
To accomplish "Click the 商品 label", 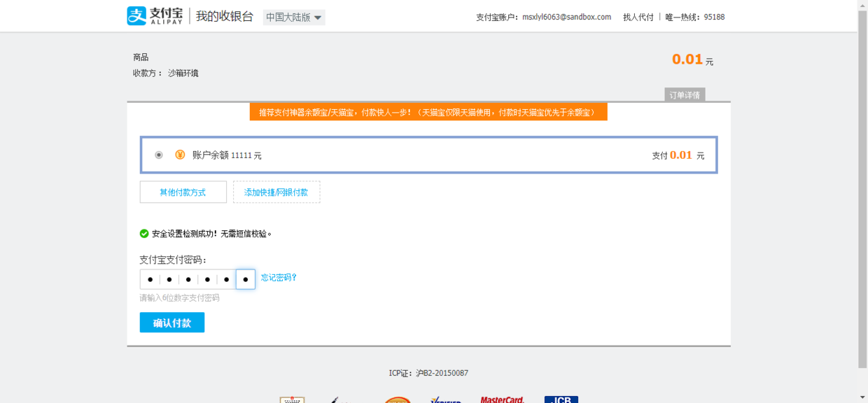I will point(141,57).
